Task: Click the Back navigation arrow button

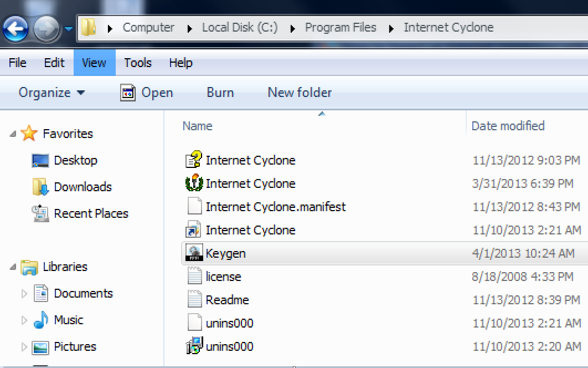Action: tap(16, 28)
